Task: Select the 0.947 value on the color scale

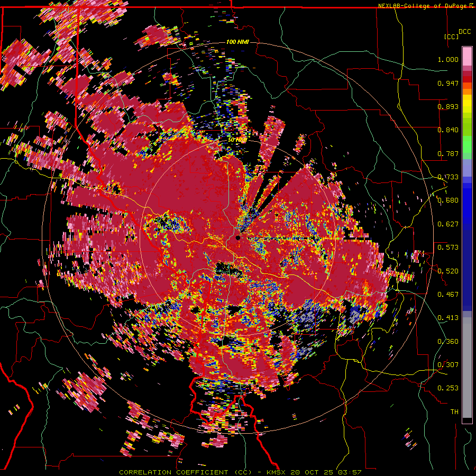Action: pos(448,83)
